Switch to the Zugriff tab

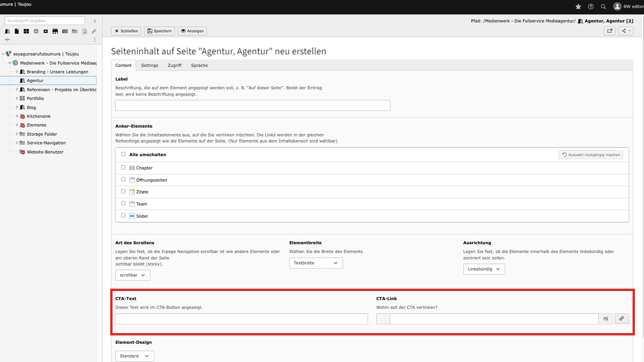click(x=174, y=65)
